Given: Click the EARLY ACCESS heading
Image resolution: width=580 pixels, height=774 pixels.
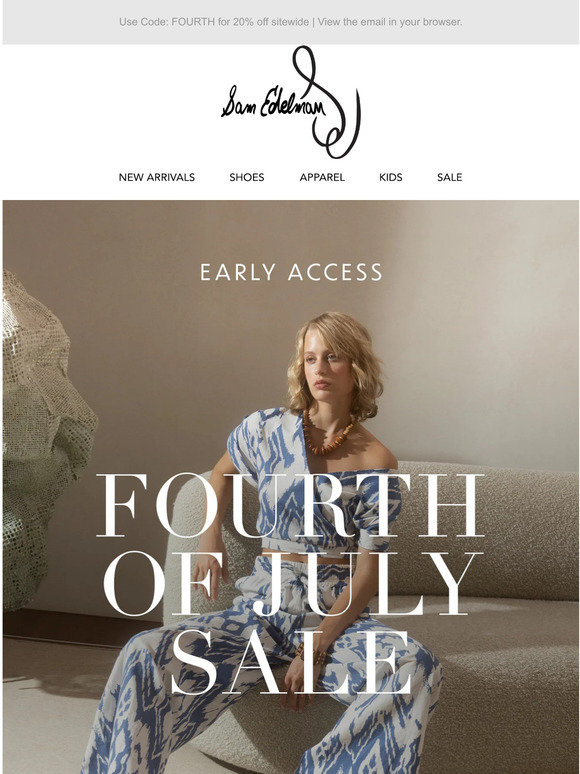Looking at the screenshot, I should pyautogui.click(x=291, y=272).
